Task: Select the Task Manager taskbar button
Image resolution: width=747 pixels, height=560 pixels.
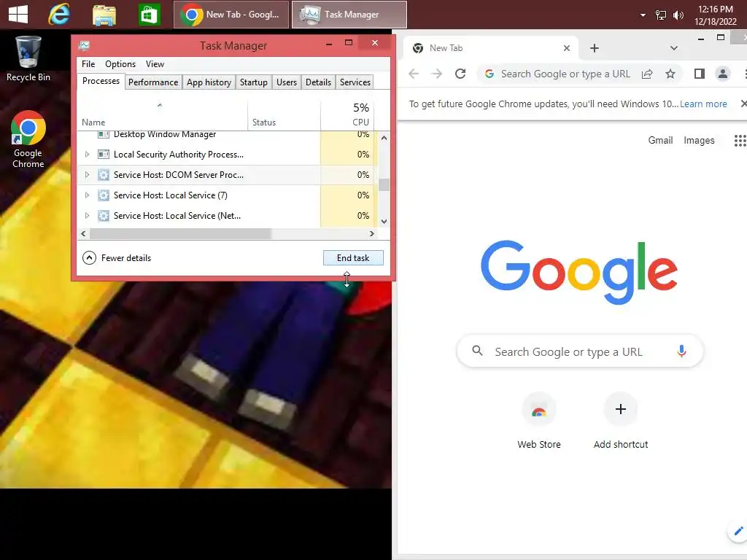Action: coord(349,15)
